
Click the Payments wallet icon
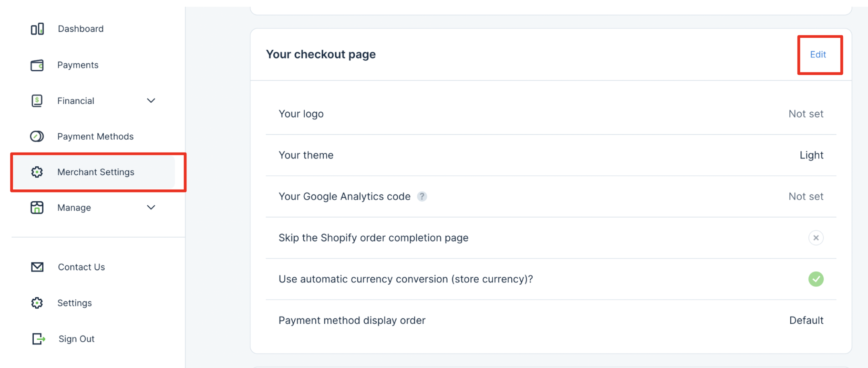[x=37, y=65]
